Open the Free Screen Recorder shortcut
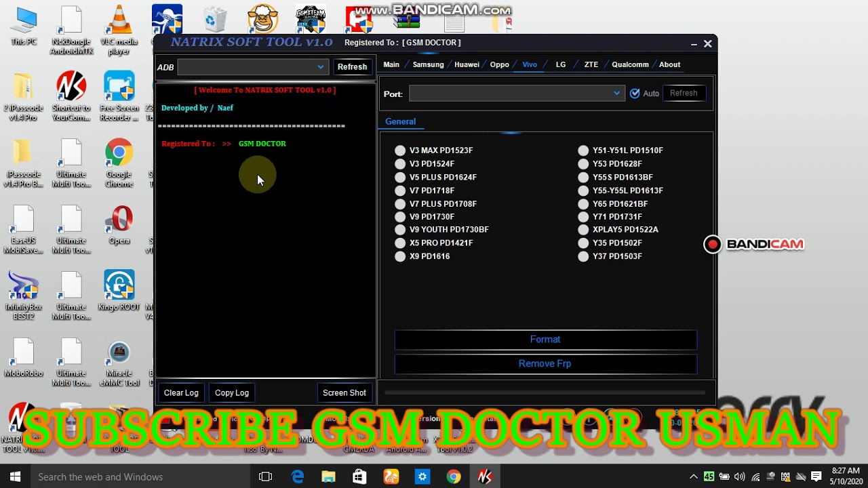Screen dimensions: 868x488 coord(119,97)
